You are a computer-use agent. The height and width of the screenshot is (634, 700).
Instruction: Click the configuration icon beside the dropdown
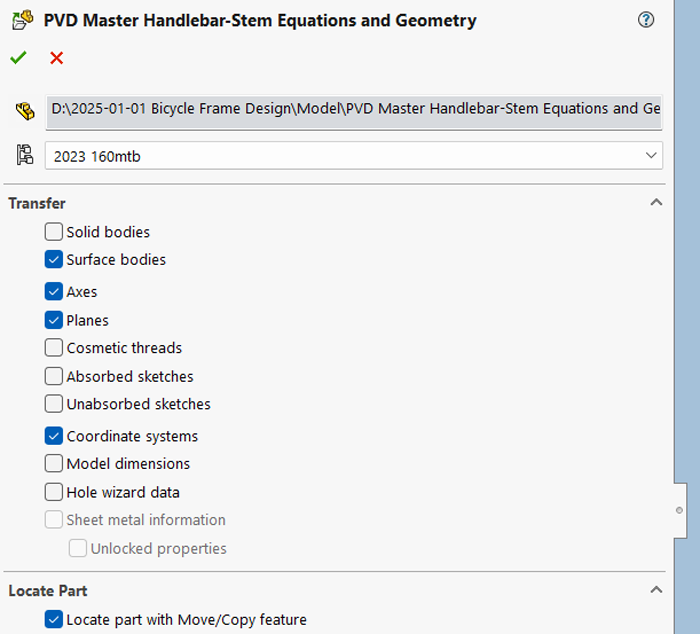pos(25,155)
